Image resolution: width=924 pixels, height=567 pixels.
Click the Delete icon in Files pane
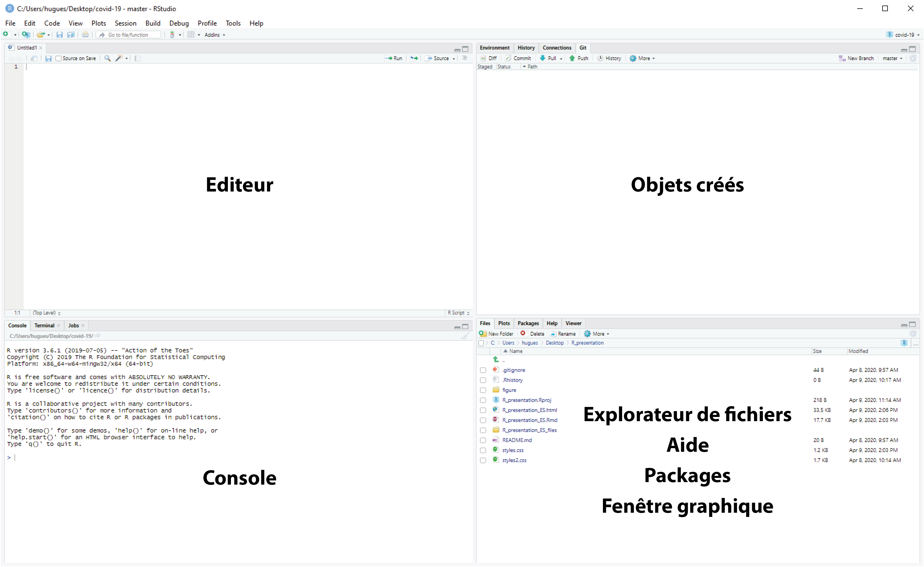(x=523, y=333)
